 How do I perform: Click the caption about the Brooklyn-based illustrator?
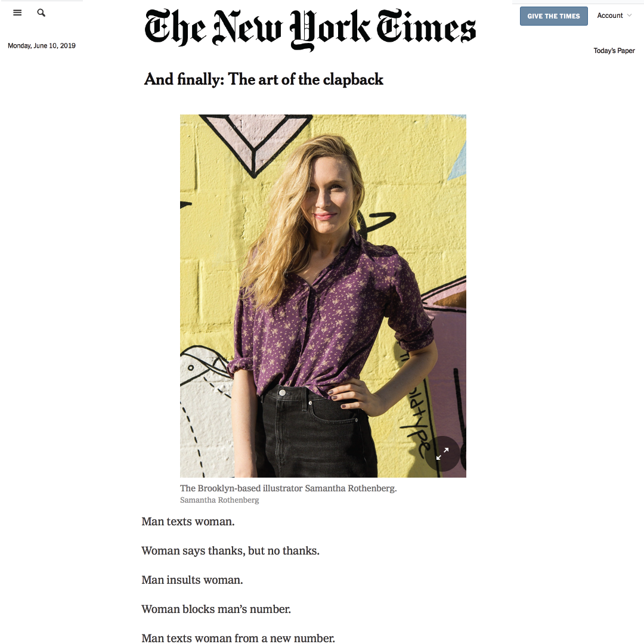289,488
